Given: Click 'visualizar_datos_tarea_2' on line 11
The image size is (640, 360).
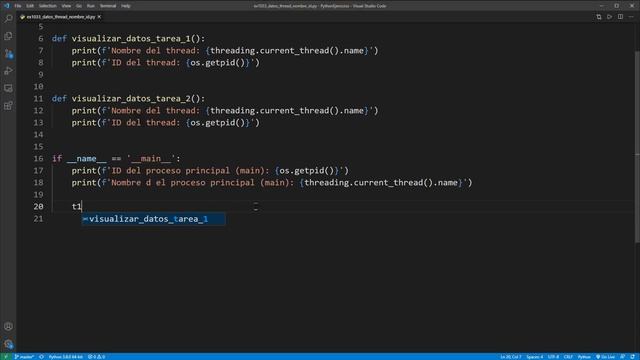Looking at the screenshot, I should click(131, 99).
